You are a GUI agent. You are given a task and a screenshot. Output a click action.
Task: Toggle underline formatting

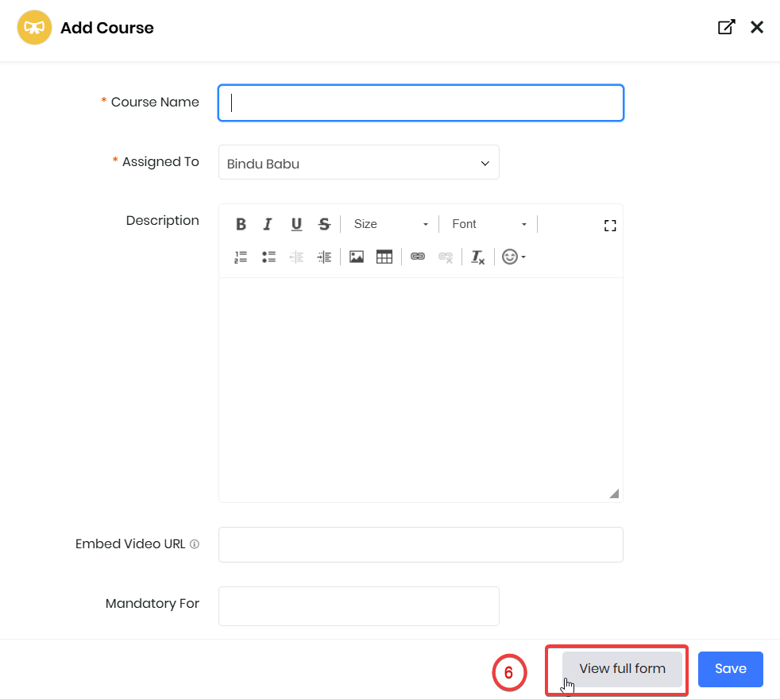296,225
